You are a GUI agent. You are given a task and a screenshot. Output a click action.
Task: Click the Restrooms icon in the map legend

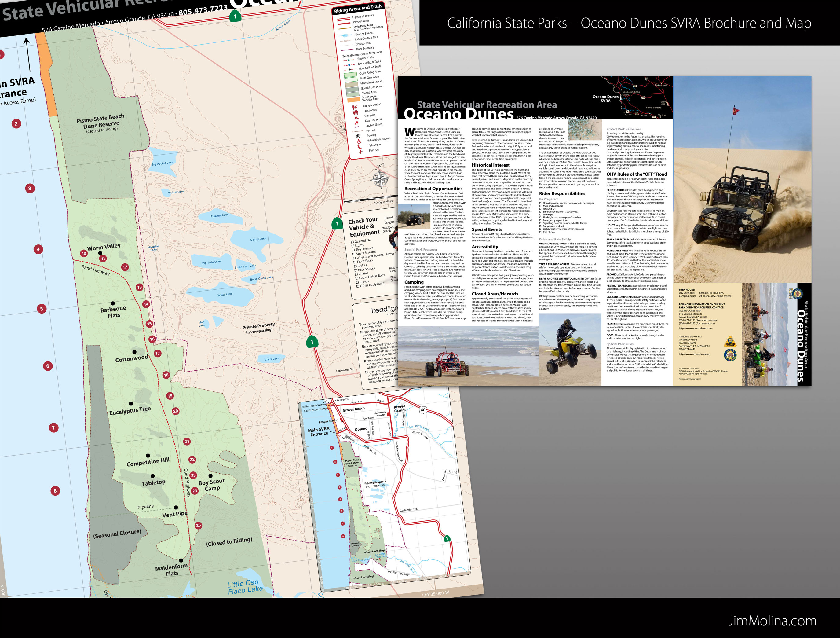pos(356,112)
